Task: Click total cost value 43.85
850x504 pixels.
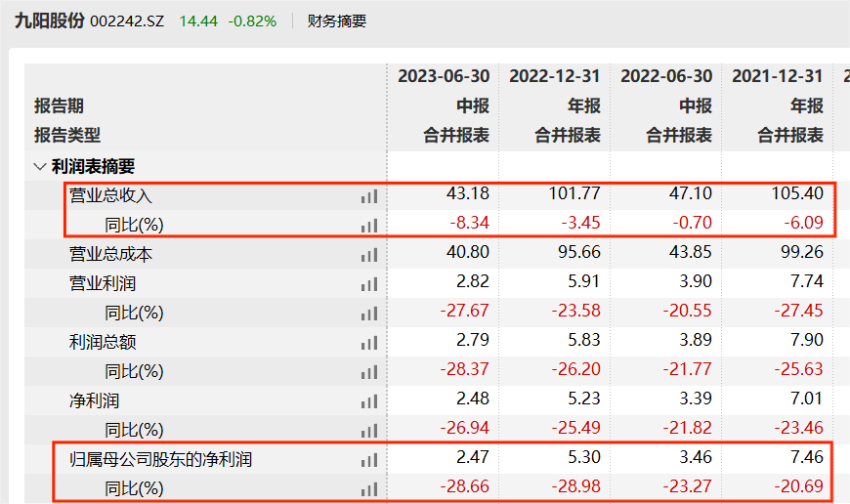Action: [x=691, y=252]
